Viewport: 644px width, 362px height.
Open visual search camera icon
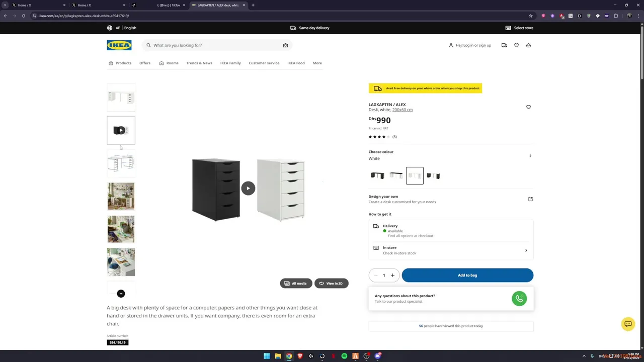[x=285, y=45]
